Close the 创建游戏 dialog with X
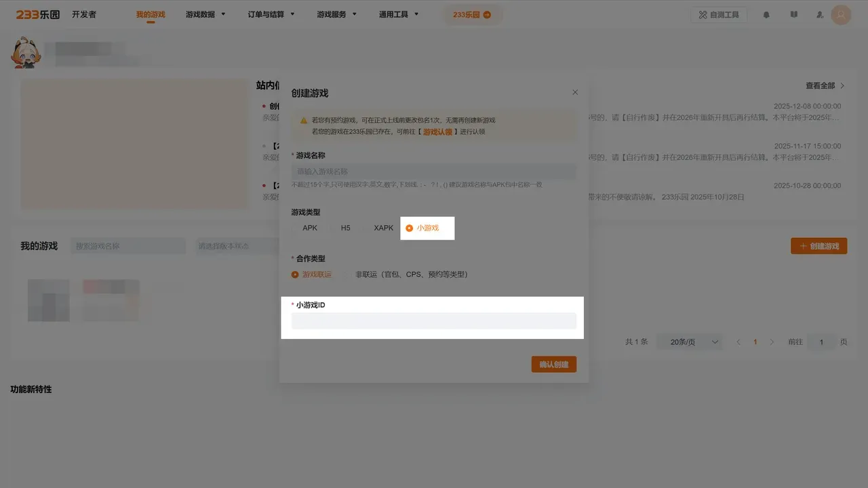 point(575,92)
